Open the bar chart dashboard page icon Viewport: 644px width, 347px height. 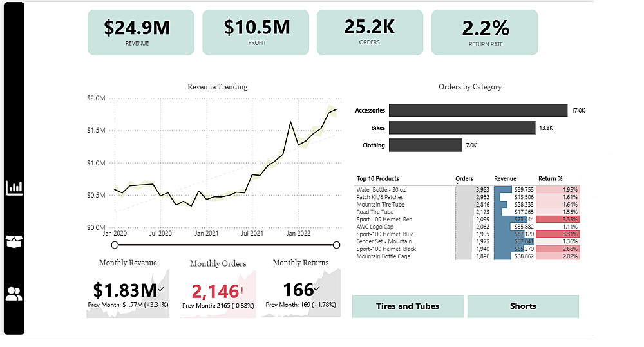click(x=14, y=188)
